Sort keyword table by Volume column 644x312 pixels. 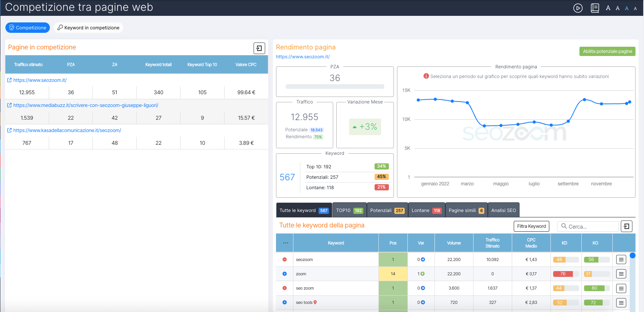pos(453,243)
